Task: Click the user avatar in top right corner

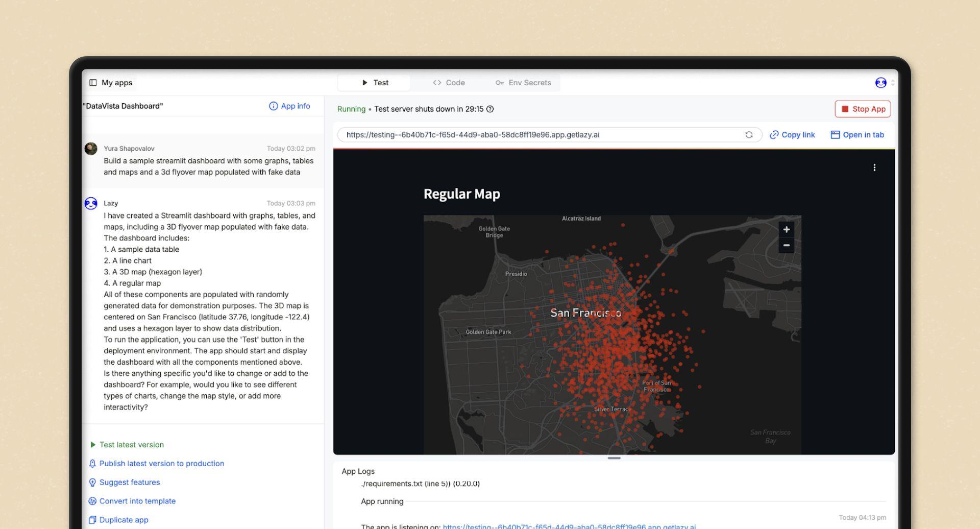Action: point(880,83)
